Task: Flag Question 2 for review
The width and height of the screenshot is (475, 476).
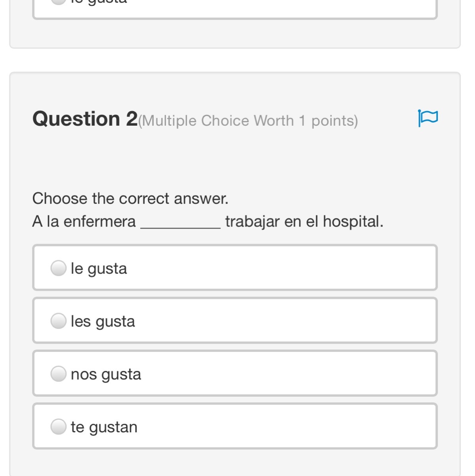Action: coord(428,118)
